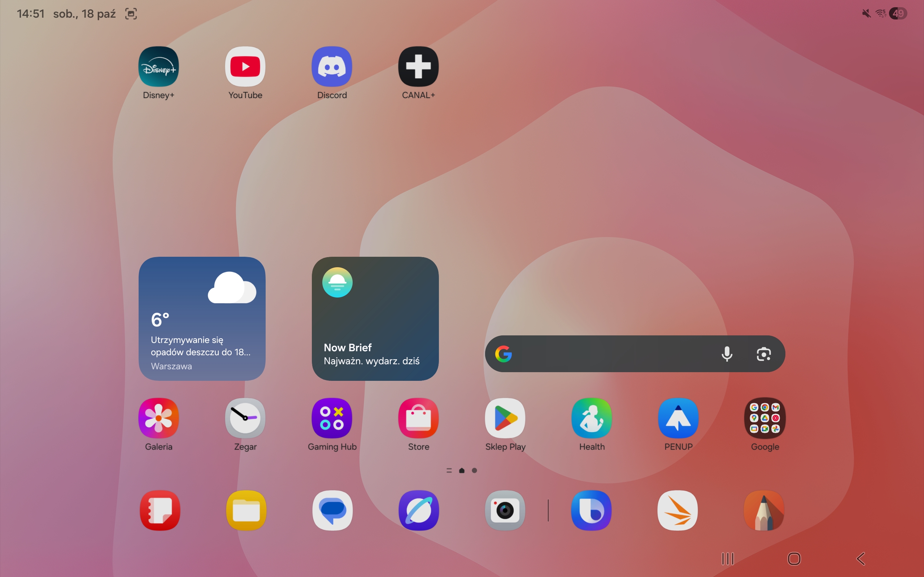
Task: Launch the YouTube app
Action: click(x=245, y=66)
